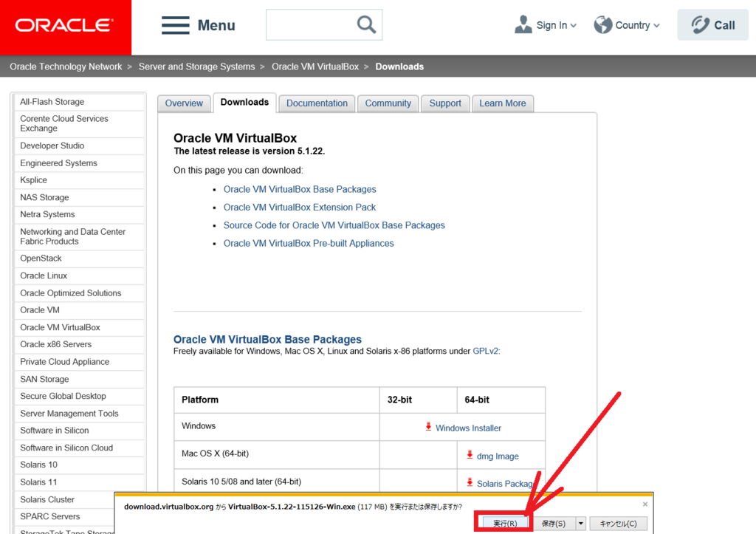Click the 実行(R) run button
The height and width of the screenshot is (534, 756).
pyautogui.click(x=505, y=524)
